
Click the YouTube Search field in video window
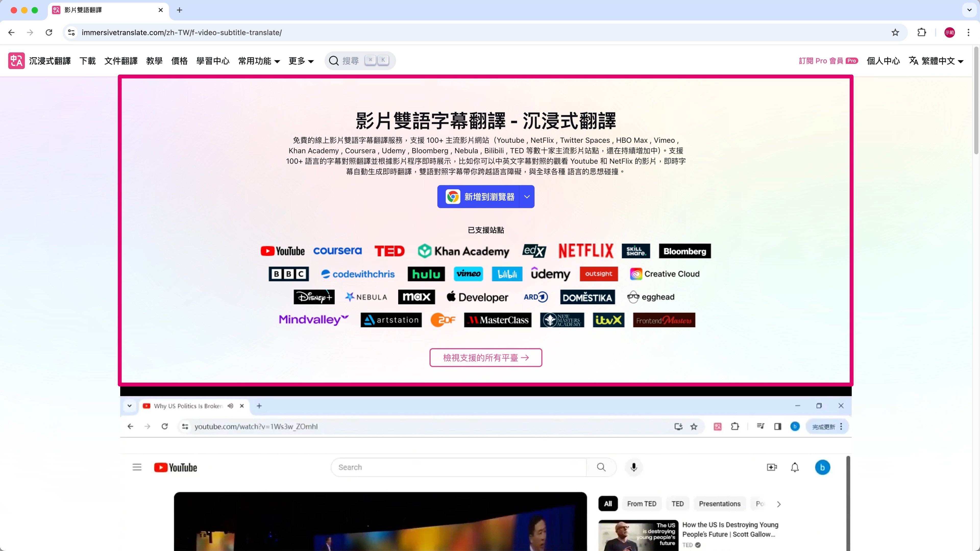(458, 467)
